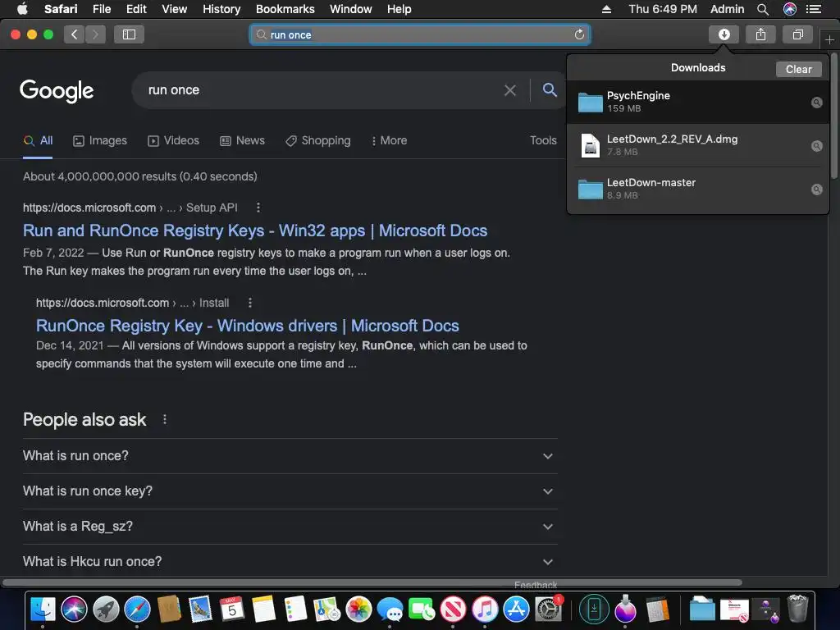Screen dimensions: 840x630
Task: Reload the page with the refresh icon
Action: (579, 34)
